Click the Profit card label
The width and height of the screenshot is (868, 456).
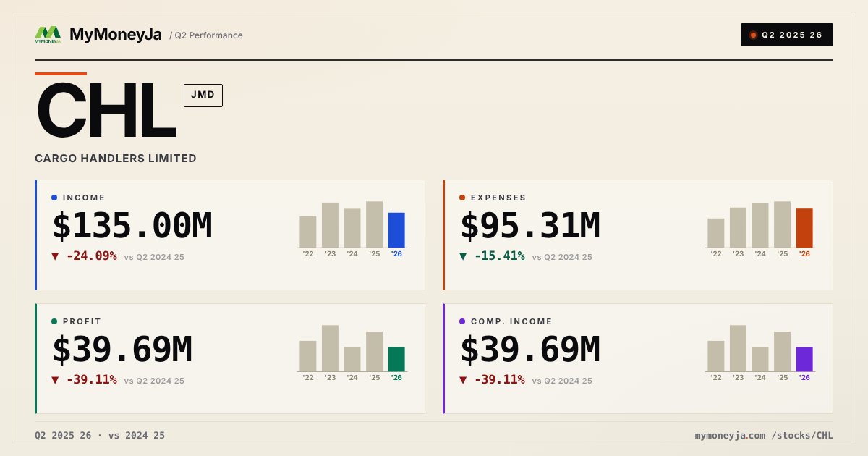[82, 321]
